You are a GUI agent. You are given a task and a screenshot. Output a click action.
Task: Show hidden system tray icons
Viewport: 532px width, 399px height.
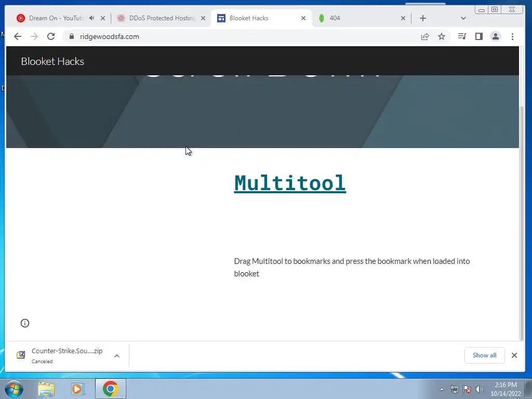pyautogui.click(x=442, y=389)
